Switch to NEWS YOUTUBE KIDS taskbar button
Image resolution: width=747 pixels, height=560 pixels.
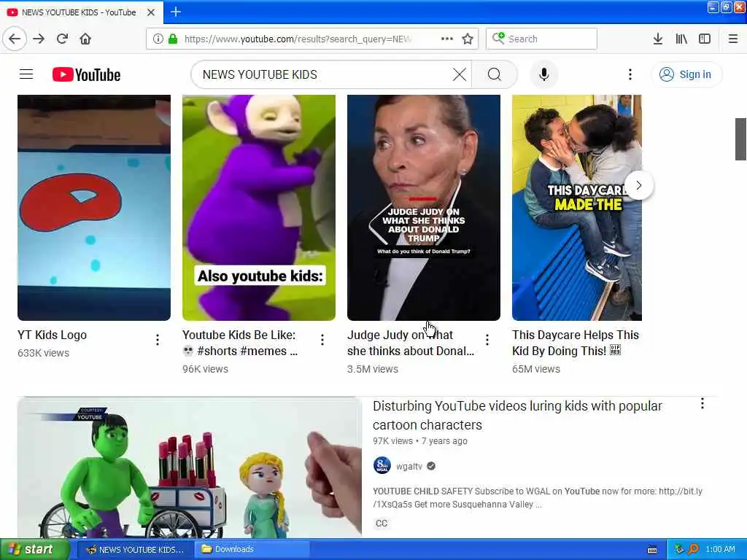(135, 549)
